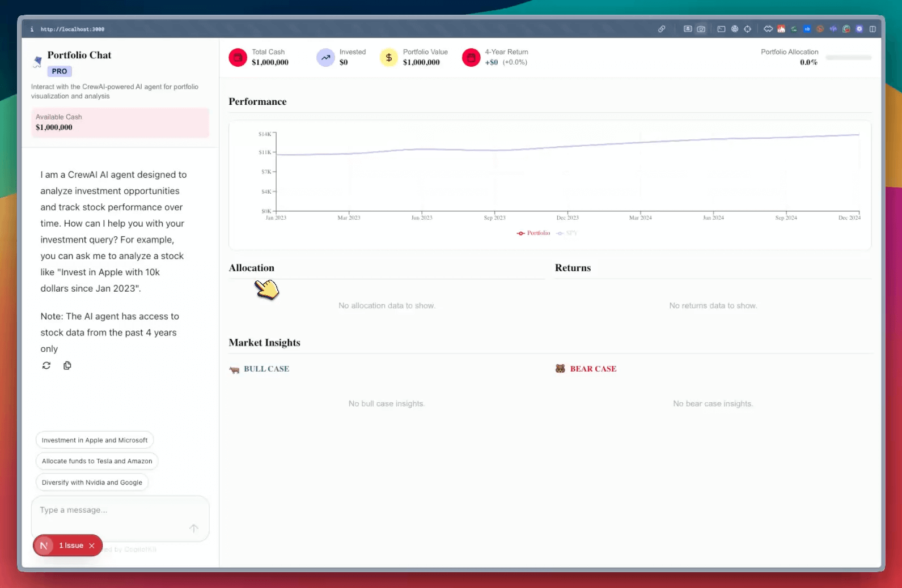Viewport: 902px width, 588px height.
Task: Click the bear icon next to BEAR CASE
Action: (x=560, y=369)
